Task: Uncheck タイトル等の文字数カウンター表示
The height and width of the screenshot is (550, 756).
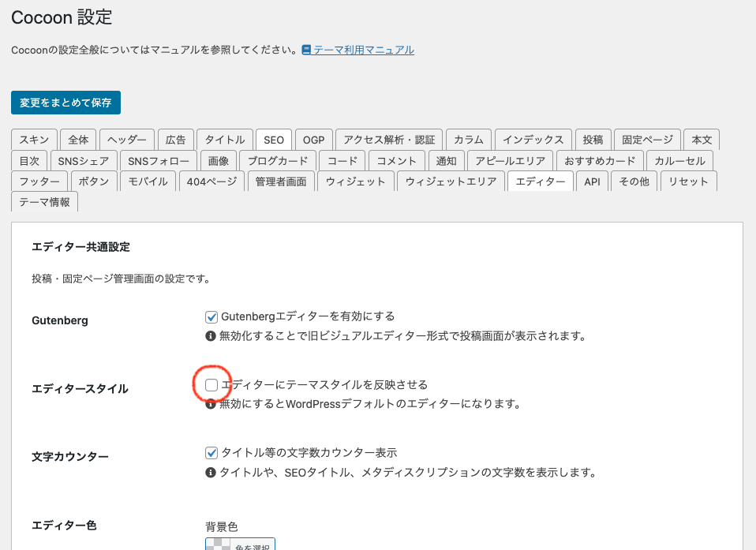Action: [211, 453]
